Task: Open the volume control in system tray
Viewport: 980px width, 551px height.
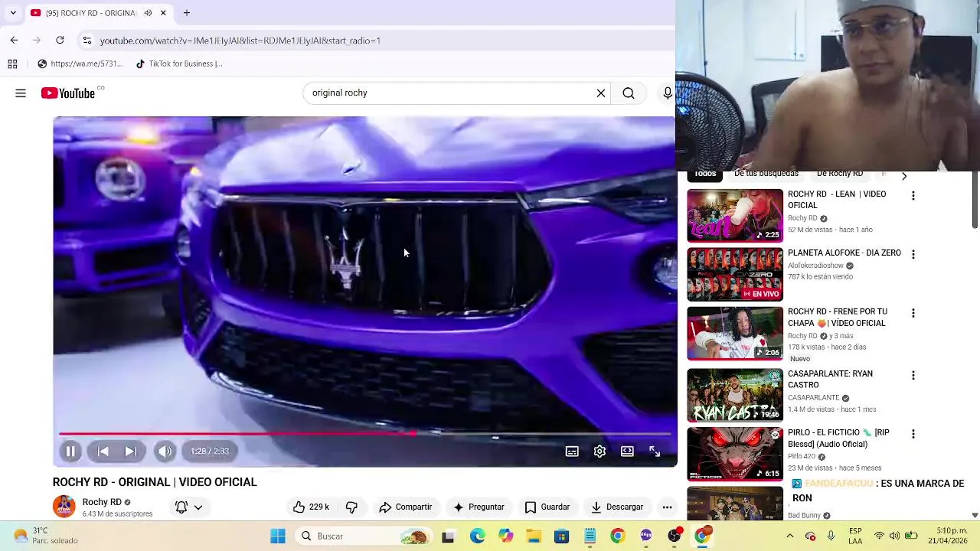Action: click(x=893, y=536)
